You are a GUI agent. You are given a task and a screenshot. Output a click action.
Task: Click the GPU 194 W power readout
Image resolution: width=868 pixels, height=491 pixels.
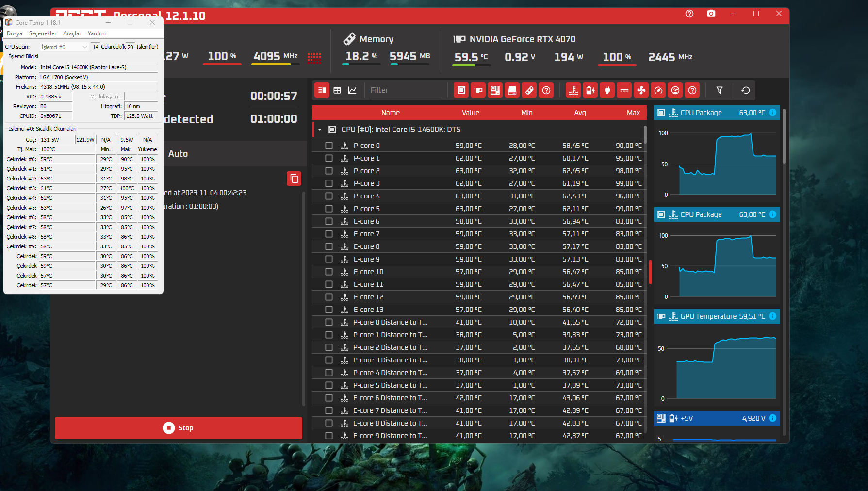(x=569, y=57)
